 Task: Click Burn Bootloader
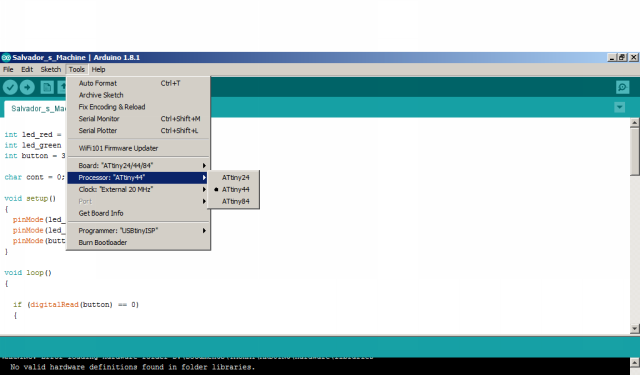click(x=138, y=242)
